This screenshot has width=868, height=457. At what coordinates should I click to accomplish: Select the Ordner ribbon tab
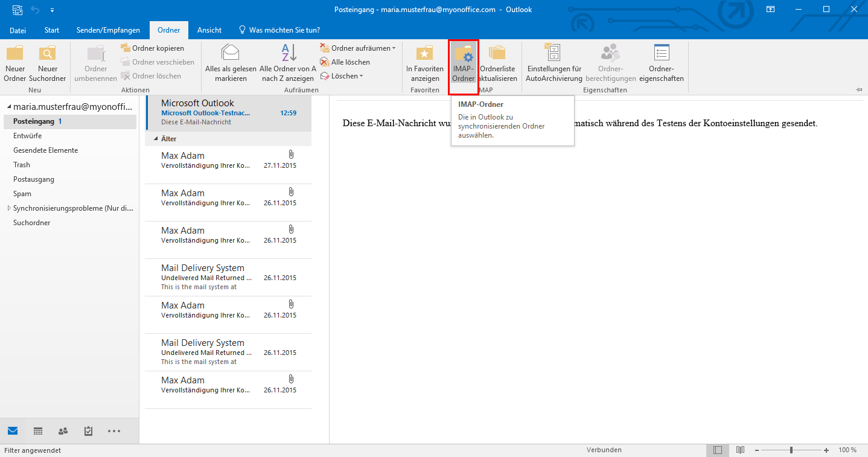point(169,30)
